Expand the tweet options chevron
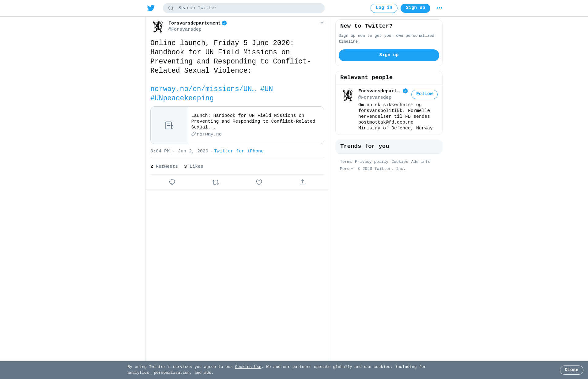 (x=322, y=23)
